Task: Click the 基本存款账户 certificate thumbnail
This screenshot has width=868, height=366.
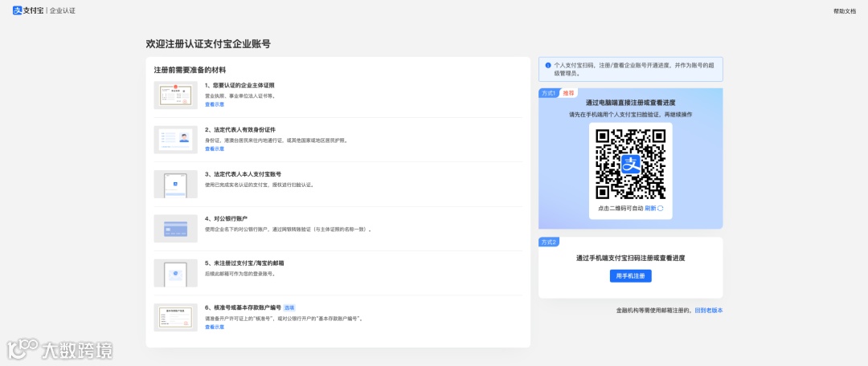Action: click(x=175, y=317)
